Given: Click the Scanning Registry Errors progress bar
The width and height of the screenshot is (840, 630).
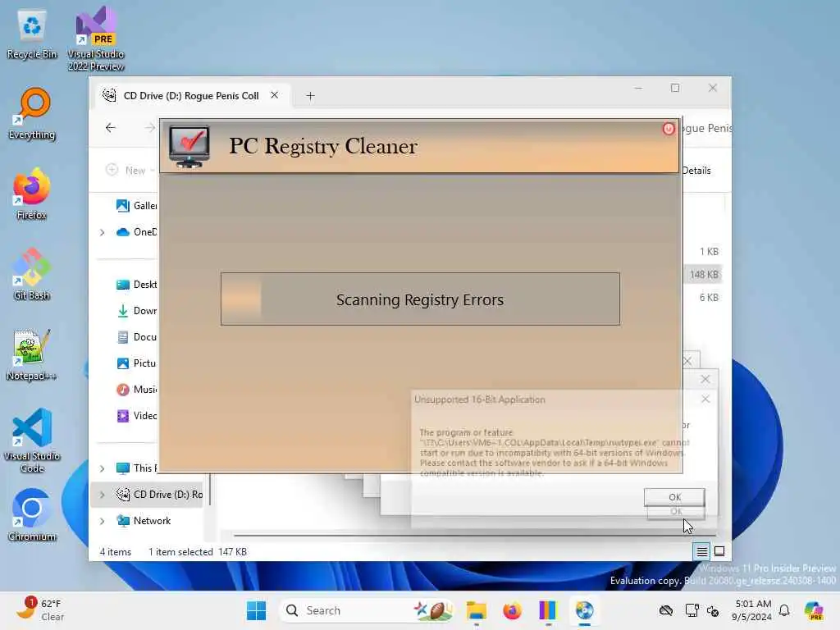Looking at the screenshot, I should 420,299.
